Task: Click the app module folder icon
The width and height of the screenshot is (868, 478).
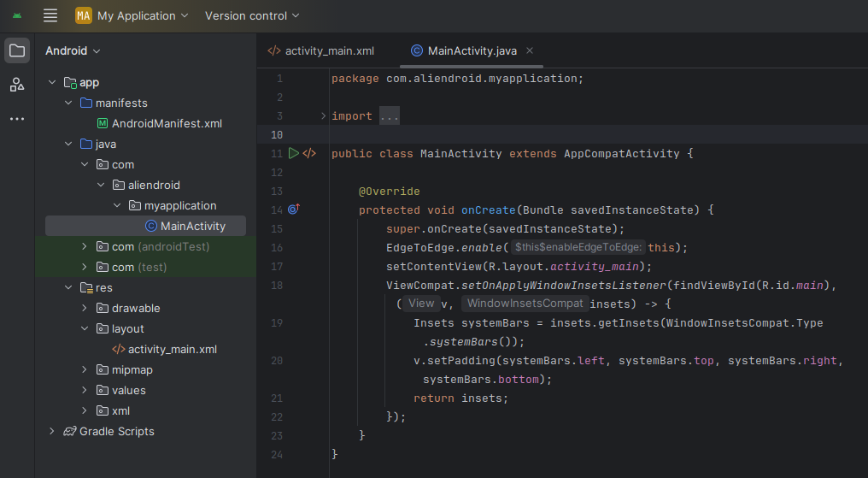Action: [70, 83]
